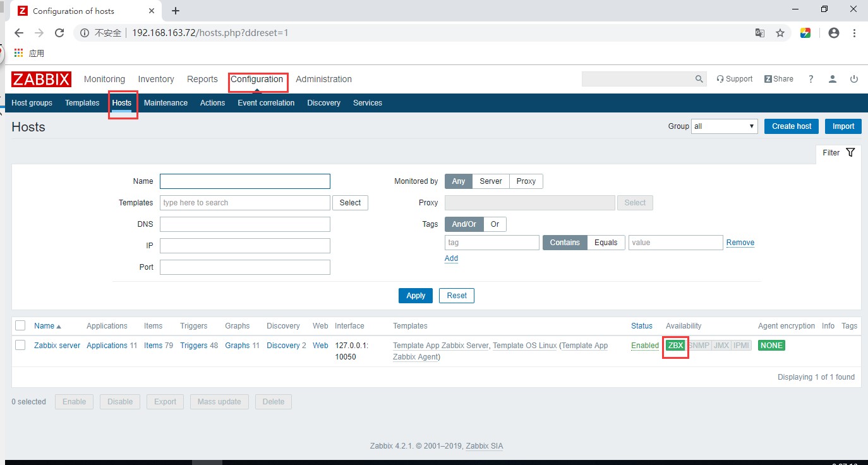Go back in browser history
Viewport: 868px width, 465px height.
click(18, 33)
